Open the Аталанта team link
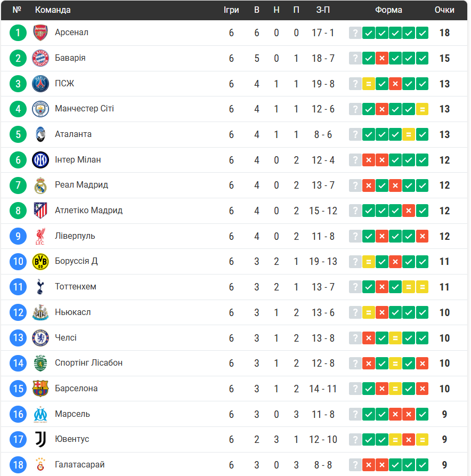 click(x=73, y=134)
